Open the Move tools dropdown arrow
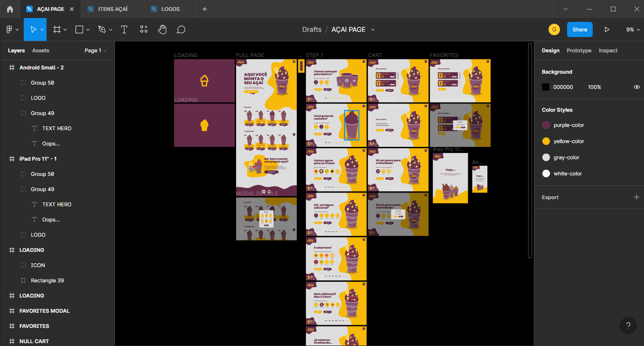 coord(42,29)
